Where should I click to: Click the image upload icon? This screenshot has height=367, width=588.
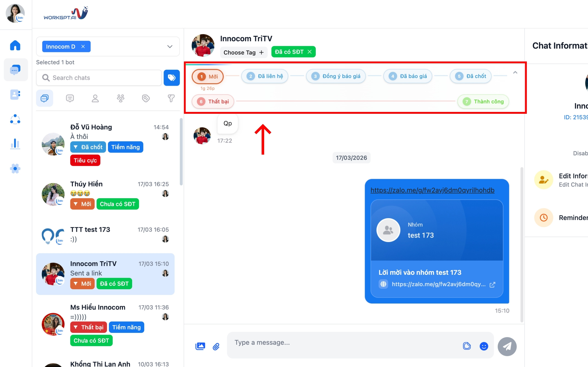click(x=200, y=346)
